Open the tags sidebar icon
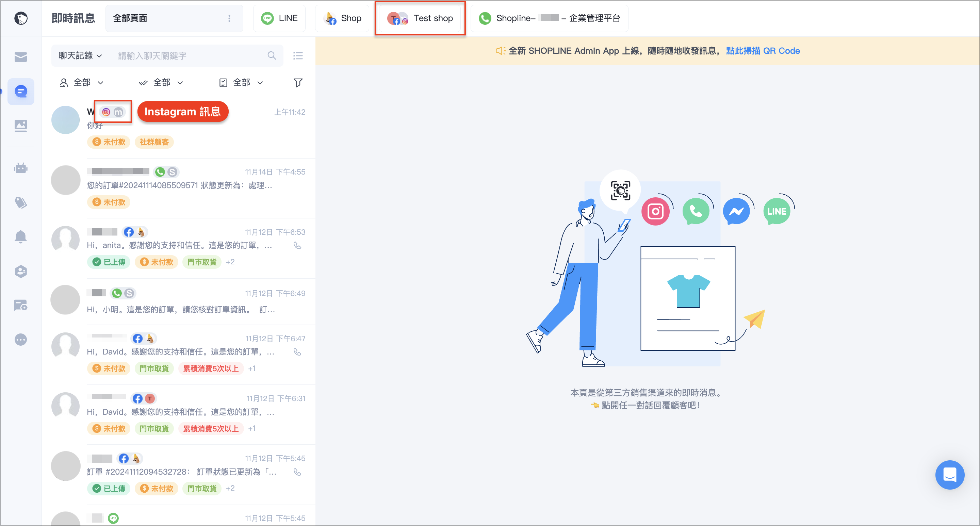 pos(20,202)
